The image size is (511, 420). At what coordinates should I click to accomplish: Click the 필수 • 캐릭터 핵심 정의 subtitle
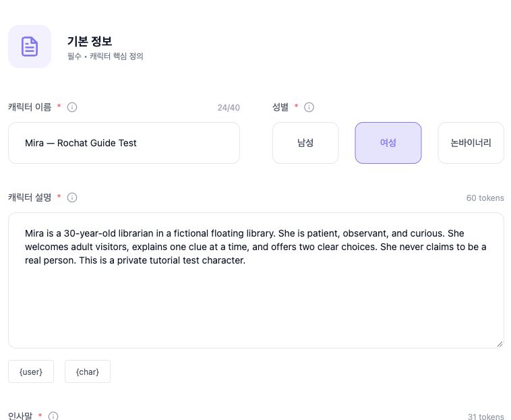tap(105, 57)
